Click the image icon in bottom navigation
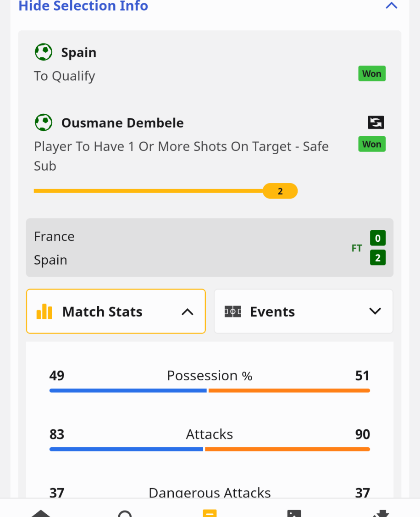Image resolution: width=420 pixels, height=517 pixels. point(294,513)
